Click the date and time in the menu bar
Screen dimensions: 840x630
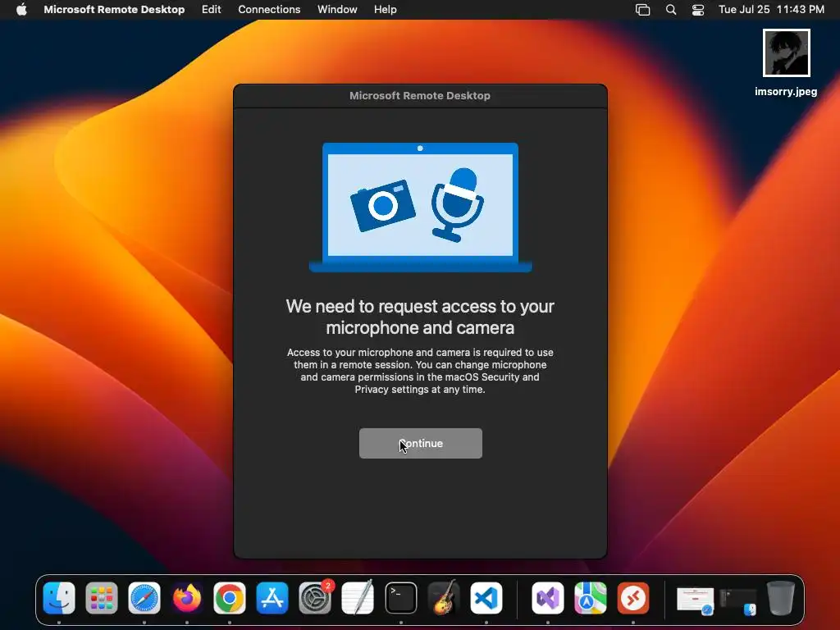point(771,9)
